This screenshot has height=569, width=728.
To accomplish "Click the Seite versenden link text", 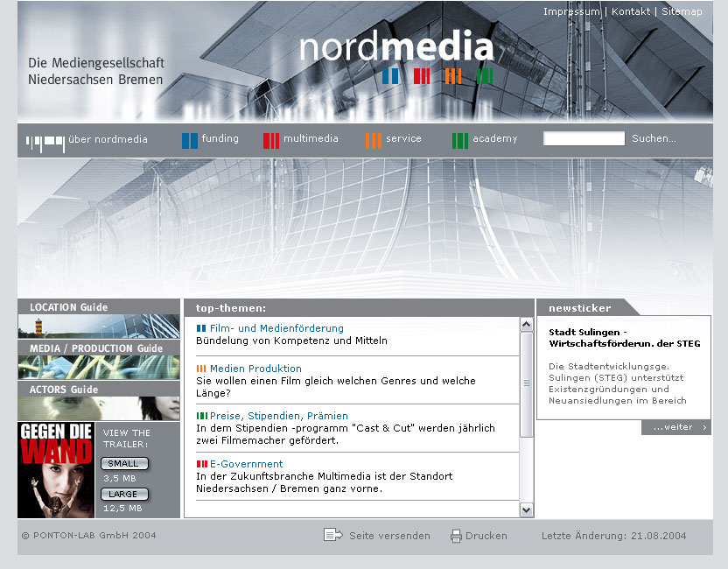I will point(389,536).
